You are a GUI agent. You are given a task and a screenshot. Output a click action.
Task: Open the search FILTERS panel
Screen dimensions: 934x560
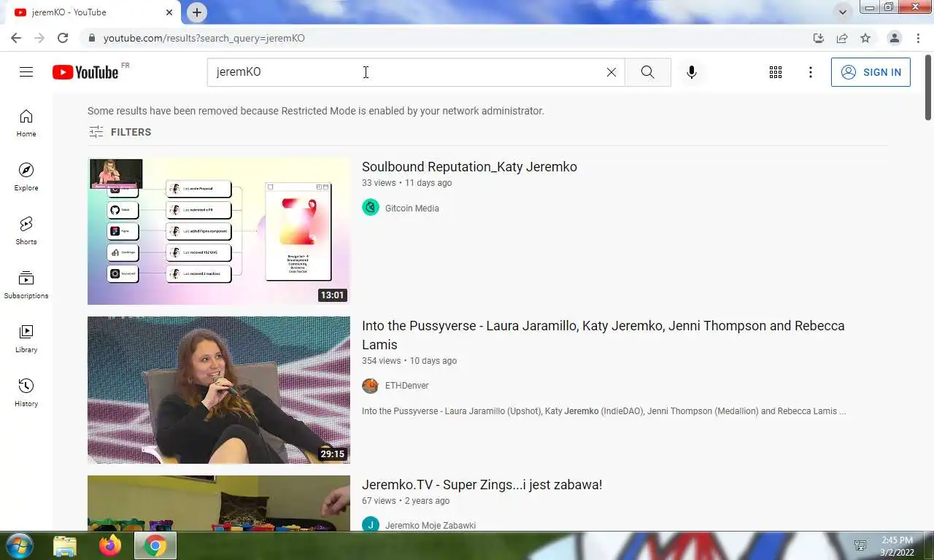tap(120, 132)
